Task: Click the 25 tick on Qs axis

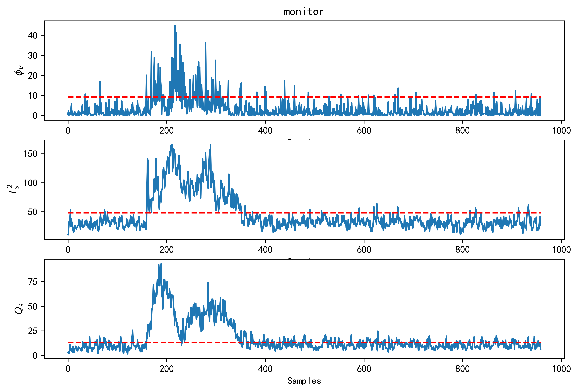Action: (x=33, y=331)
